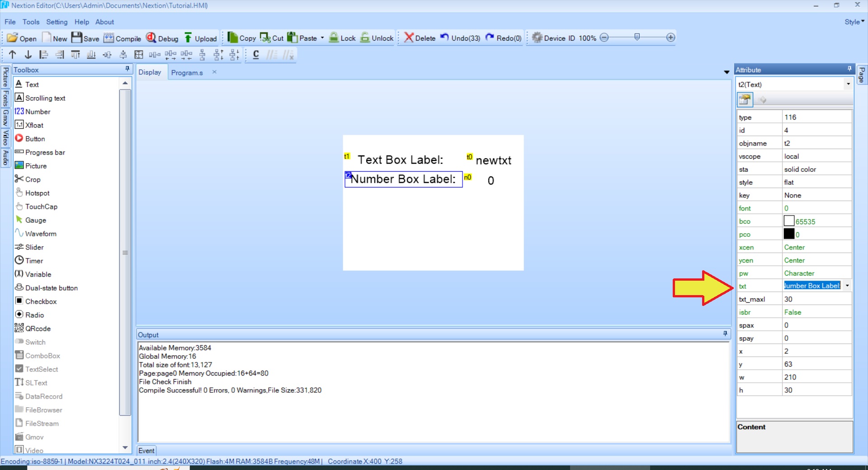Open the component selector showing t2(Text)
Viewport: 868px width, 470px height.
pos(794,85)
